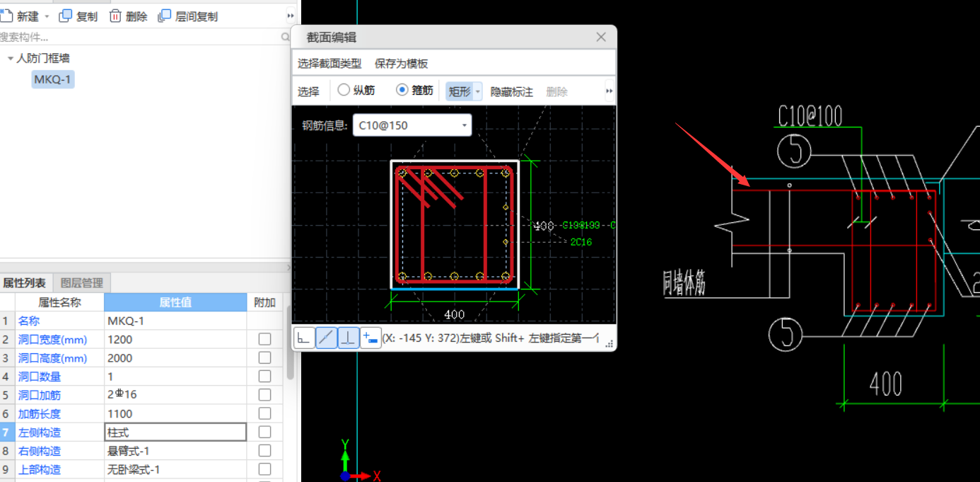Viewport: 980px width, 482px height.
Task: Click the C10@100 label in drawing
Action: point(810,116)
